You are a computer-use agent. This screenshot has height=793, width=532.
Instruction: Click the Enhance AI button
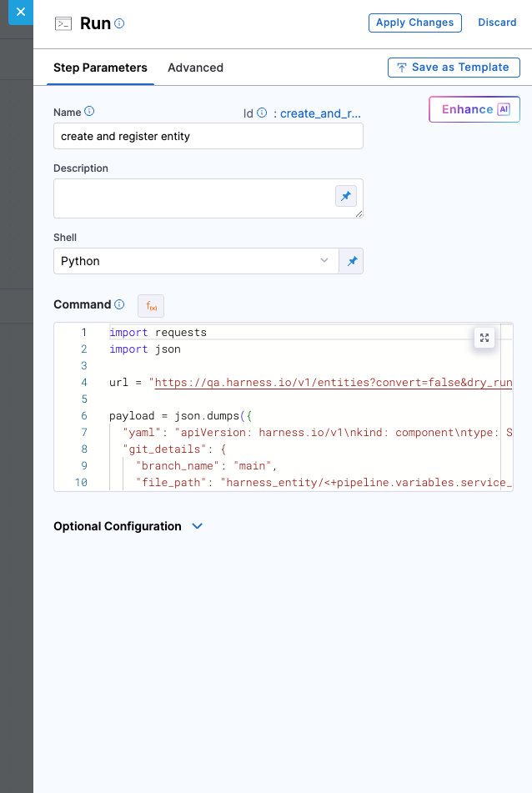[x=474, y=109]
